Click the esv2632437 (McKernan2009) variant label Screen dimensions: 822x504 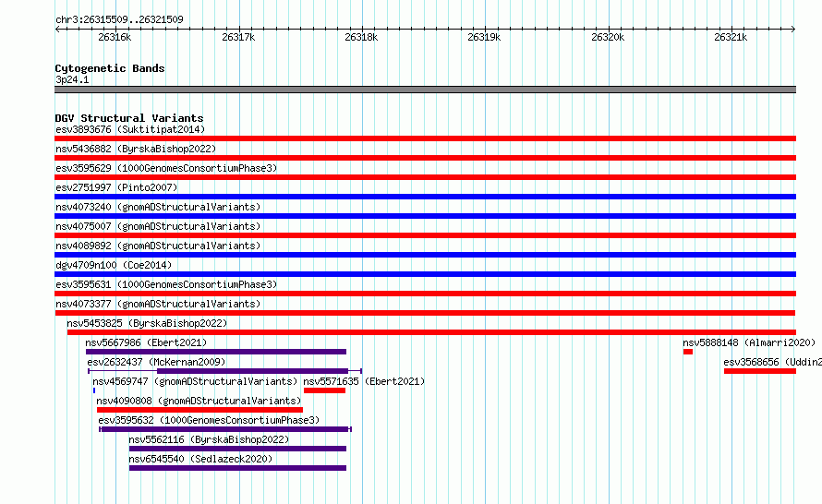tap(156, 362)
